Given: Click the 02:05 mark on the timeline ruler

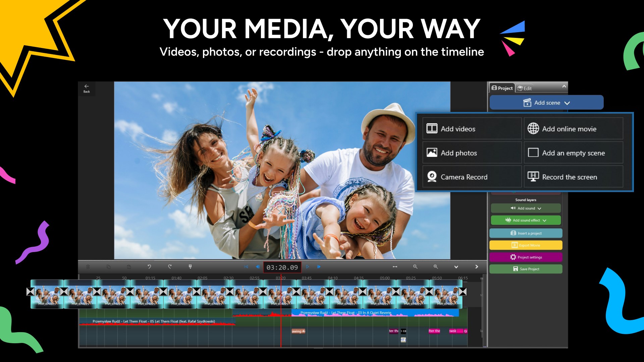Looking at the screenshot, I should pos(202,278).
